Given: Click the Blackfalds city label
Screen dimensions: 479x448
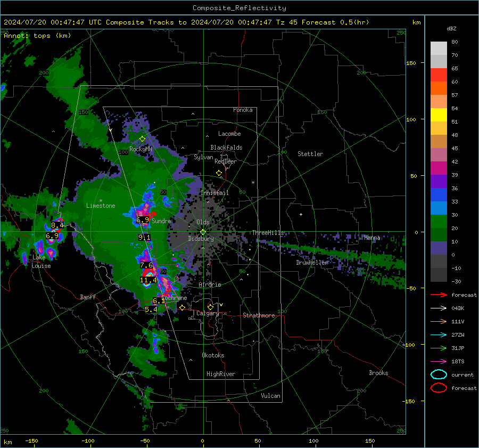Looking at the screenshot, I should (226, 148).
